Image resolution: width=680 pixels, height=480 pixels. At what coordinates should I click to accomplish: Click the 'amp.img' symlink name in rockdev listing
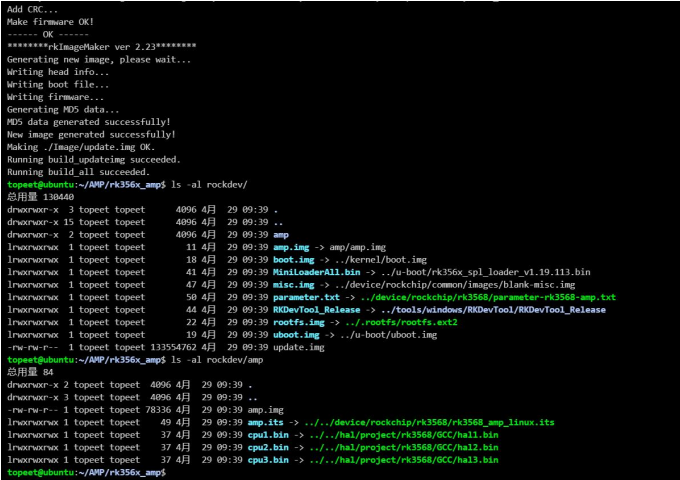coord(291,247)
